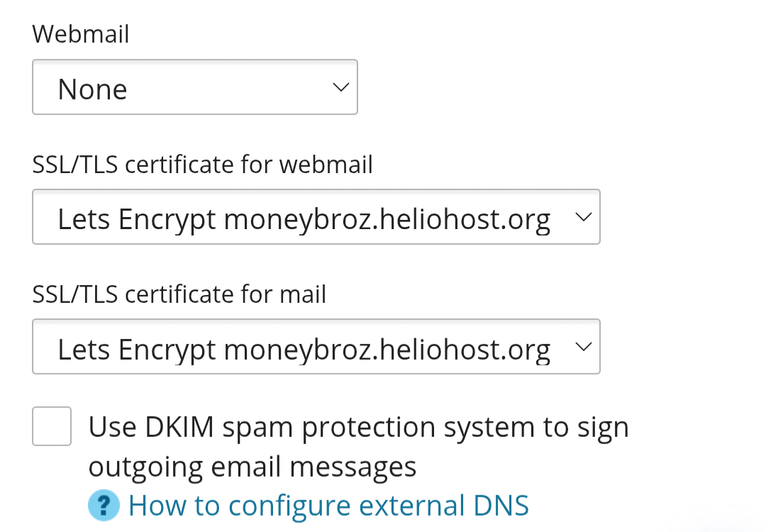This screenshot has height=532, width=766.
Task: Open the Webmail dropdown showing None
Action: pos(195,87)
